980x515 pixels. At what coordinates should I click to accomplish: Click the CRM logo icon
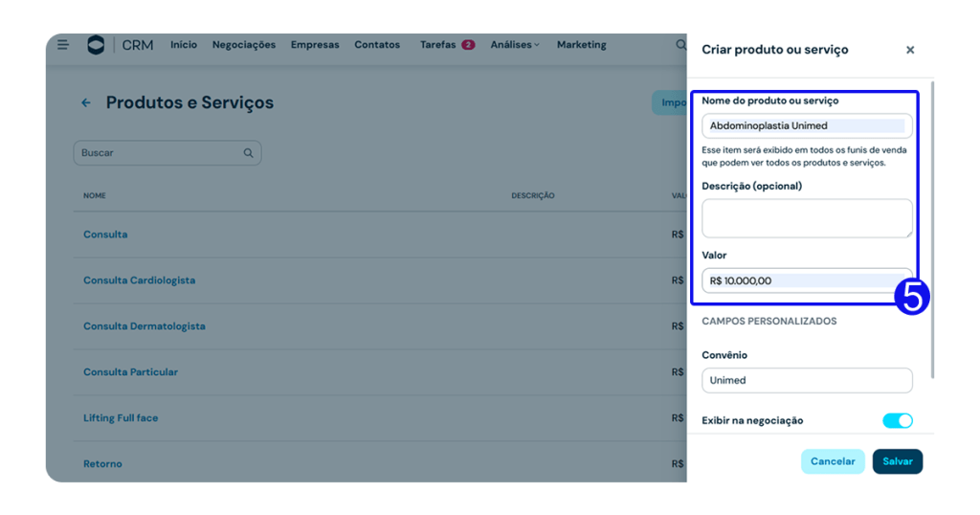(x=96, y=45)
